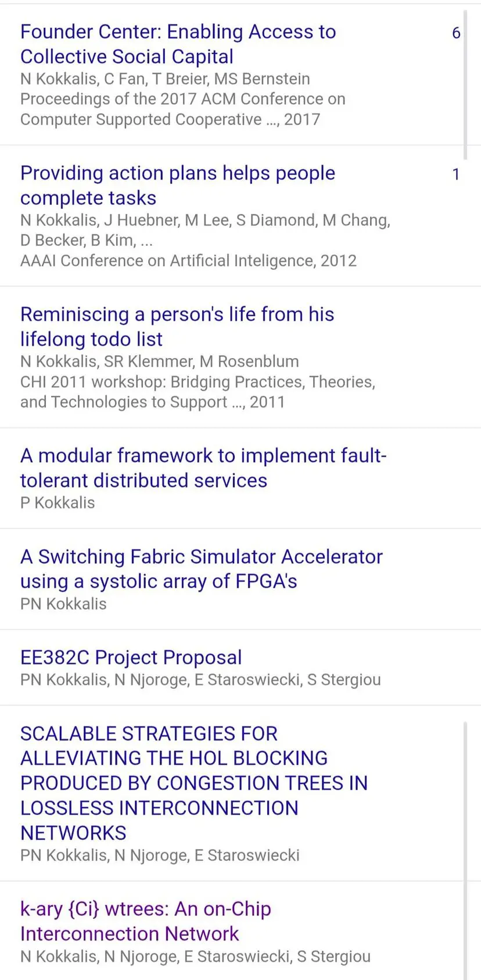Image resolution: width=481 pixels, height=980 pixels.
Task: Click the lower vertical scrollbar beside SCALABLE STRATEGIES
Action: click(465, 850)
